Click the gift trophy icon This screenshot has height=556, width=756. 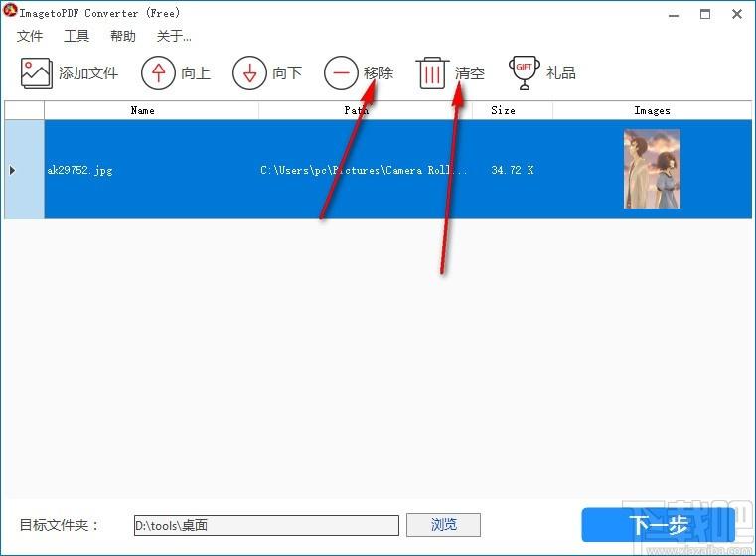pos(525,73)
